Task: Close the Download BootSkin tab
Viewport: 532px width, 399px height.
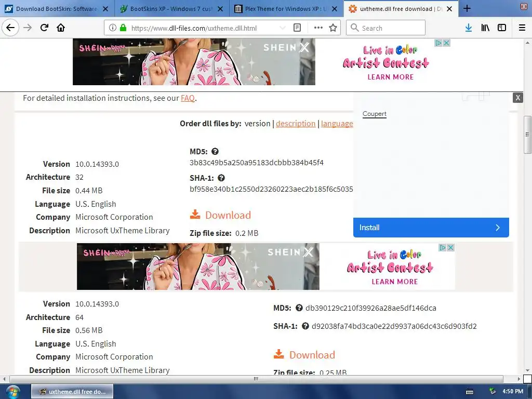Action: point(105,9)
